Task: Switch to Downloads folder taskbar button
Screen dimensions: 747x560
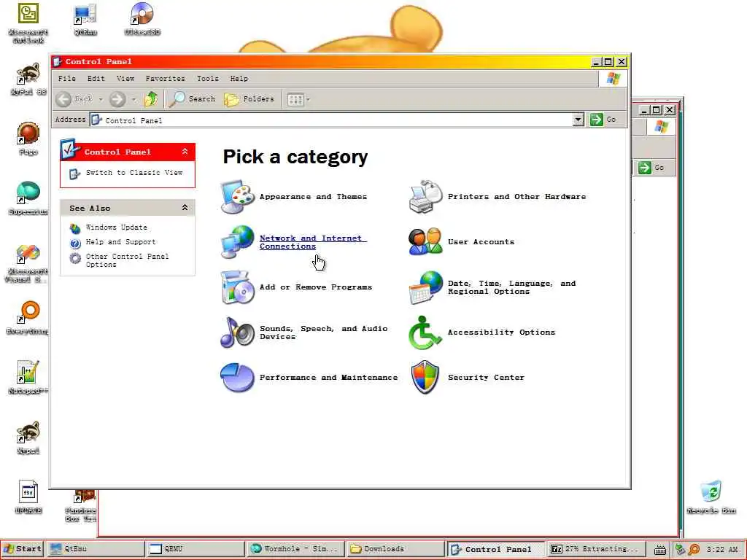Action: [x=395, y=548]
